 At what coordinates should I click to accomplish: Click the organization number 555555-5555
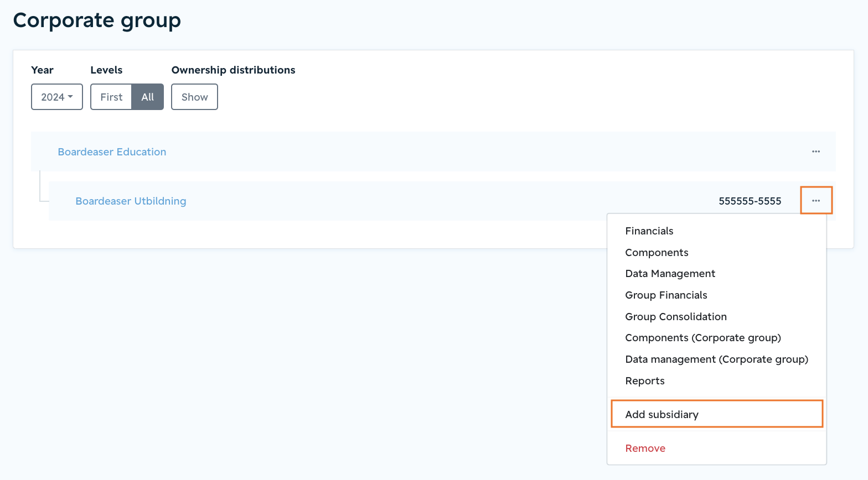point(750,201)
